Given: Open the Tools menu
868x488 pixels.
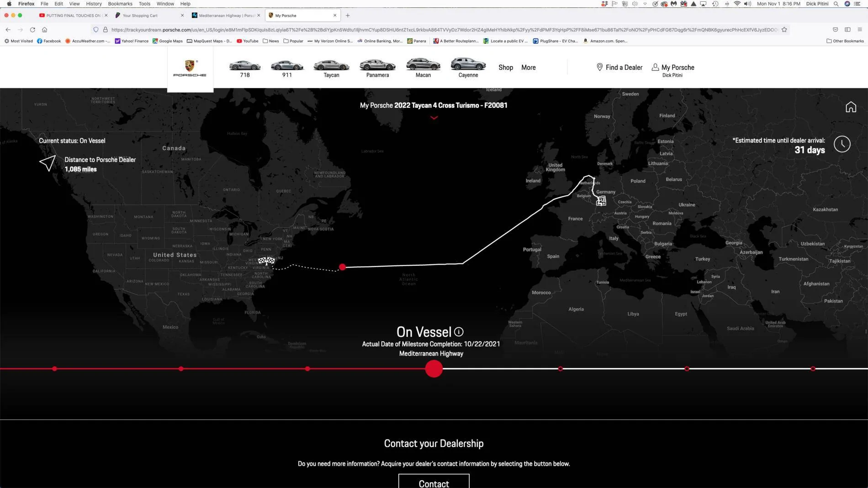Looking at the screenshot, I should (x=144, y=4).
